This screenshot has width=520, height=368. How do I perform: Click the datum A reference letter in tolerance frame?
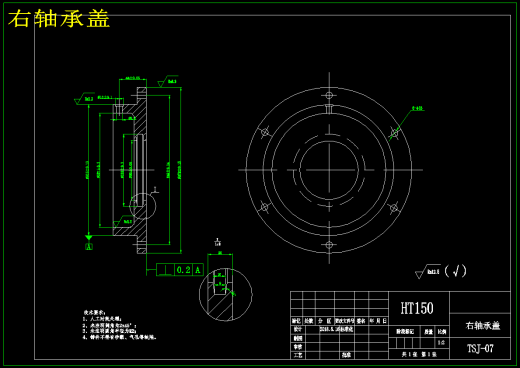[198, 270]
